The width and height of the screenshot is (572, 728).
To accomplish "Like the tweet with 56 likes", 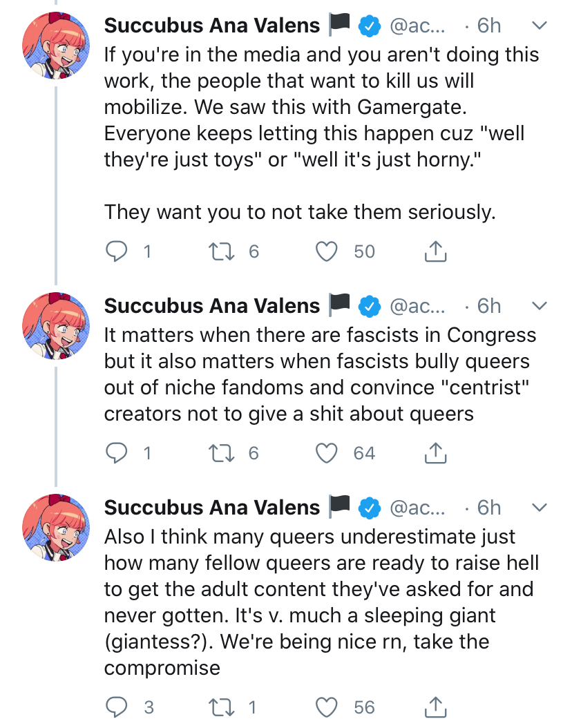I will [326, 707].
